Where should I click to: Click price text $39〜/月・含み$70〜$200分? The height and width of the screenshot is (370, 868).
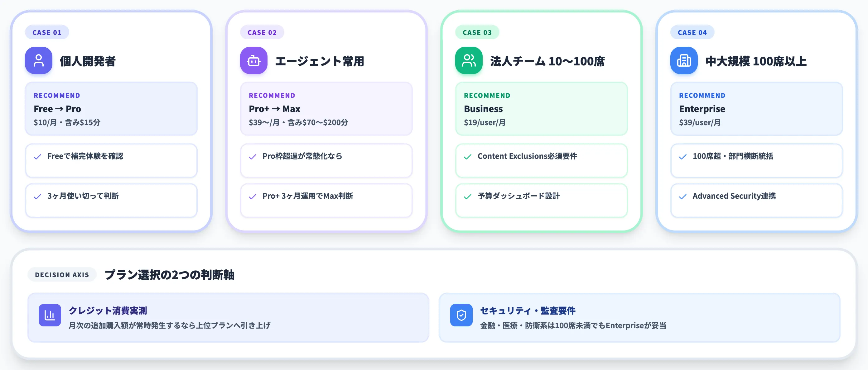(x=298, y=122)
